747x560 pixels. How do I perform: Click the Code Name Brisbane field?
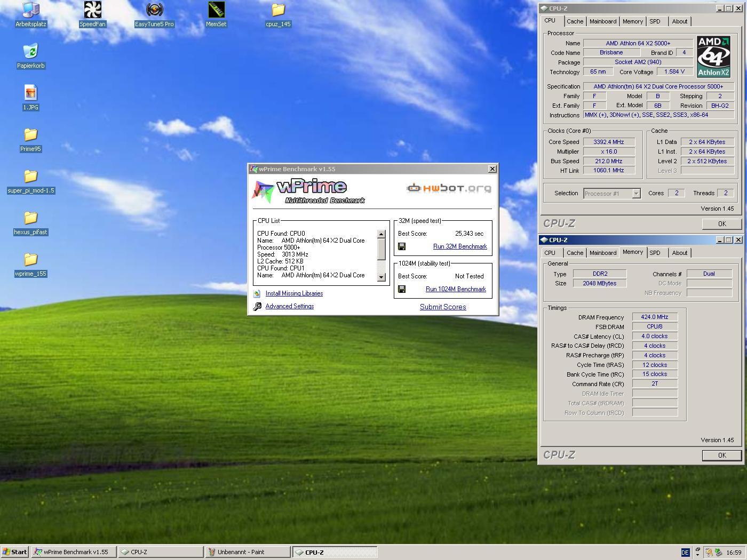611,52
